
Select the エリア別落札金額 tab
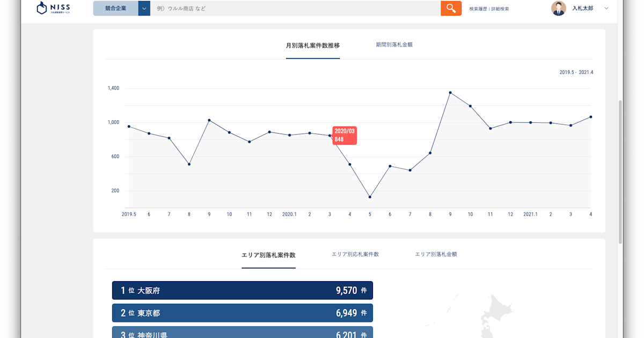point(436,254)
